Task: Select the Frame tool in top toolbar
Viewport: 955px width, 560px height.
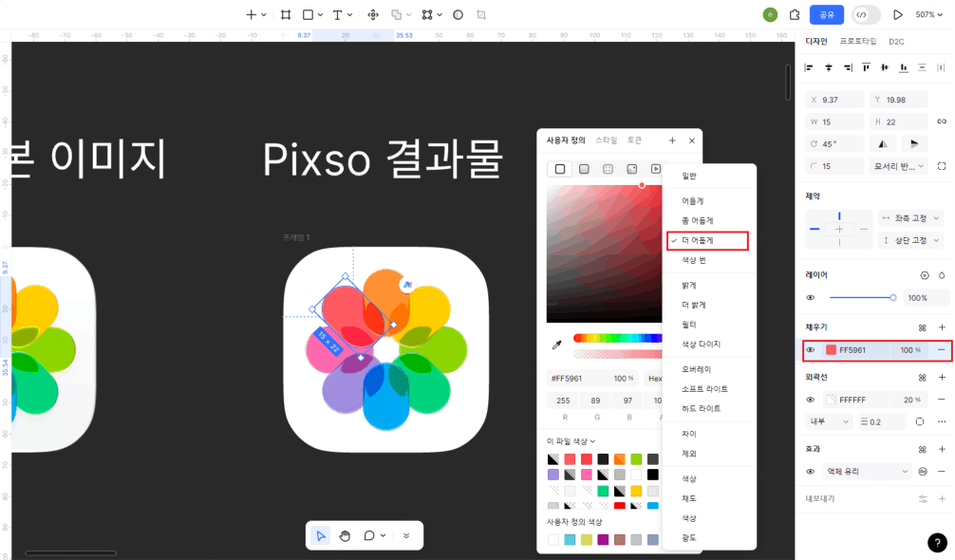Action: (286, 14)
